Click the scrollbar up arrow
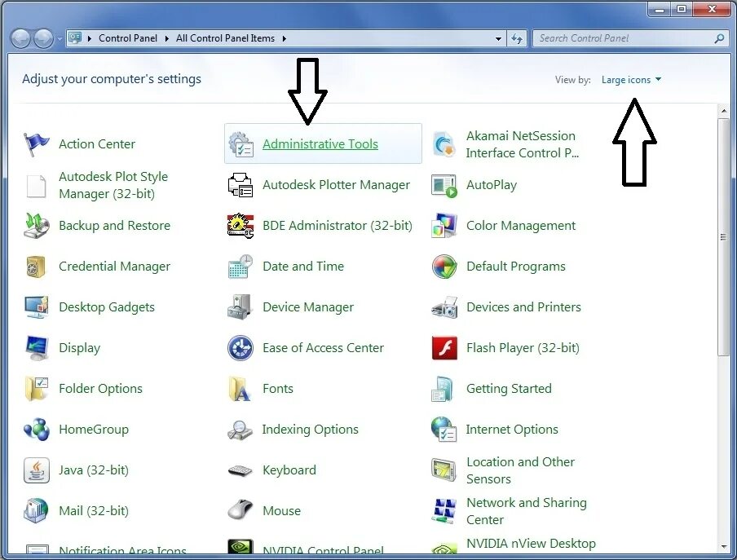The height and width of the screenshot is (560, 737). click(723, 112)
